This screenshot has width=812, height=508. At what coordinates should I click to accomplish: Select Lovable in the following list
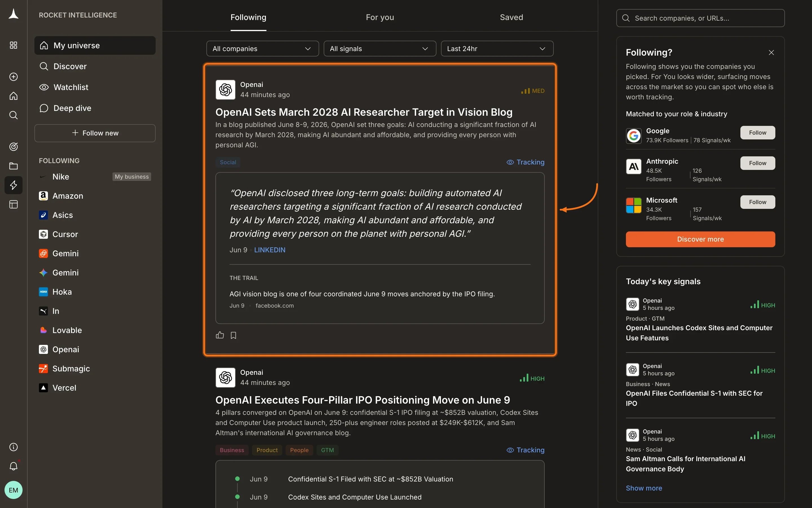pyautogui.click(x=95, y=330)
